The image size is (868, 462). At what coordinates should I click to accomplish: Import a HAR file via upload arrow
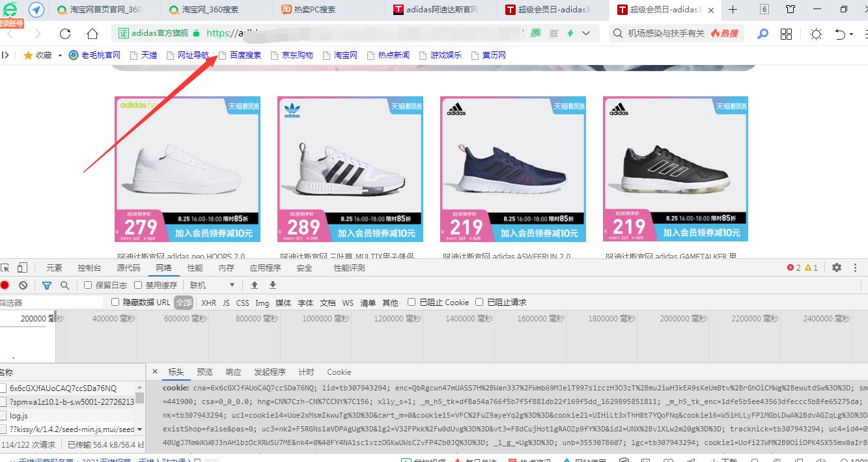coord(254,285)
